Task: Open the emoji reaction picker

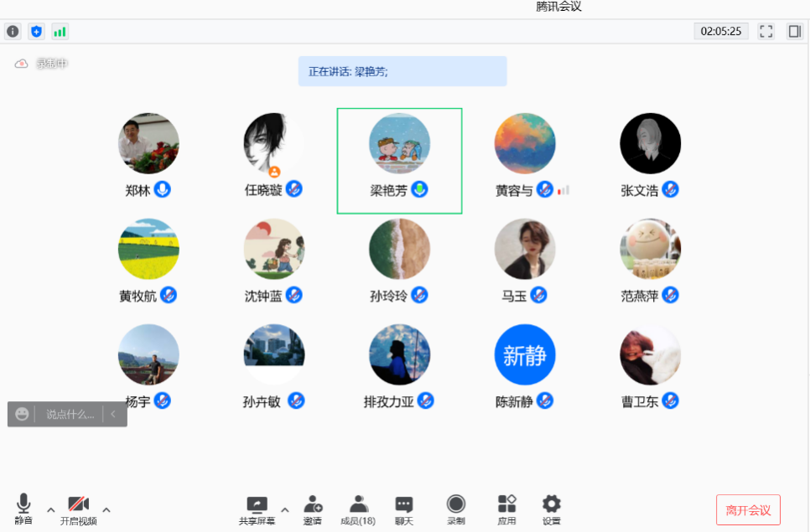Action: tap(22, 414)
